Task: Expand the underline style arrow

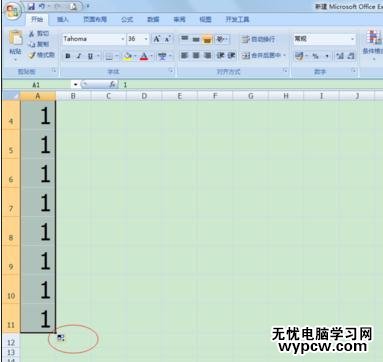Action: 98,56
